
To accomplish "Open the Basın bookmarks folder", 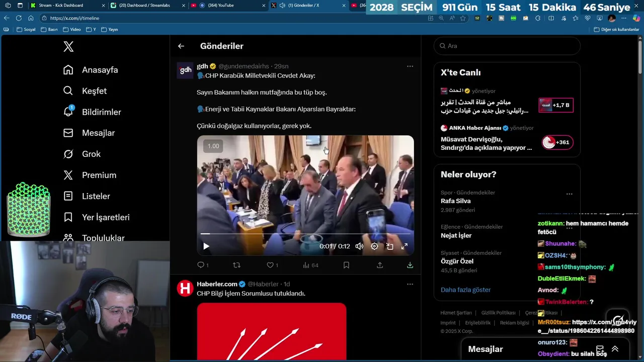I will tap(49, 30).
